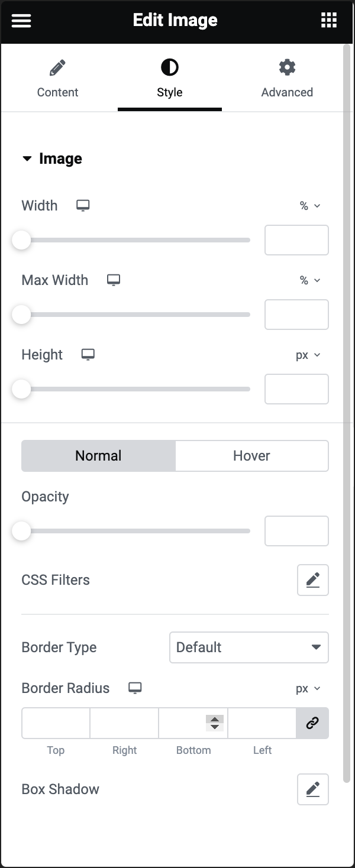The image size is (355, 868).
Task: Click Height responsive device icon
Action: point(88,355)
